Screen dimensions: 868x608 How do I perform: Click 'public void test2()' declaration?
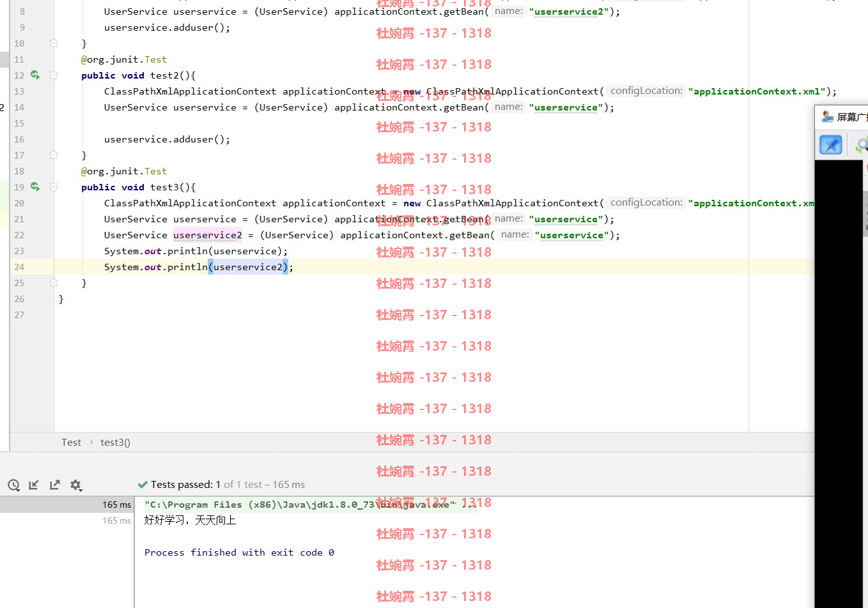point(139,75)
